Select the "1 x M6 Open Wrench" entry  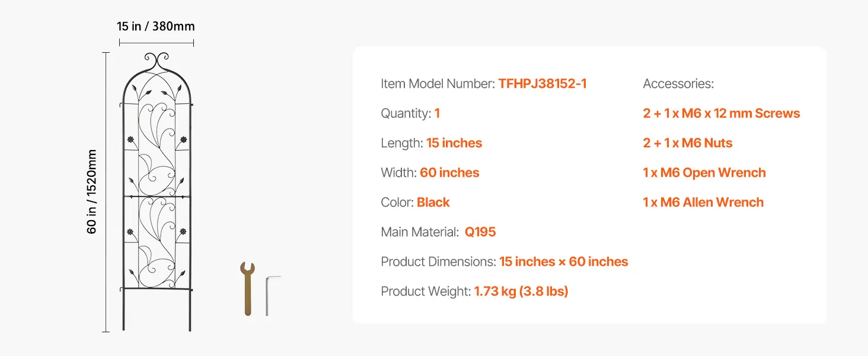(704, 173)
